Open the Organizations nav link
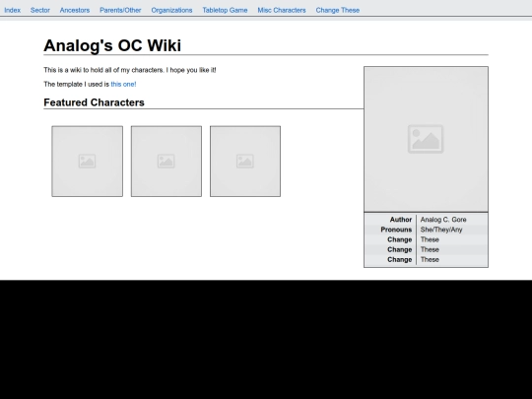 [171, 10]
